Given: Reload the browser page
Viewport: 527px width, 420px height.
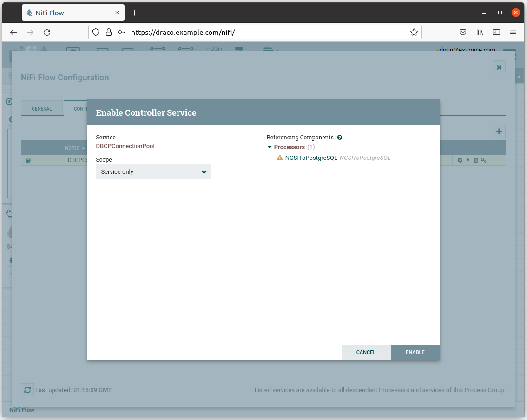Looking at the screenshot, I should pyautogui.click(x=47, y=32).
